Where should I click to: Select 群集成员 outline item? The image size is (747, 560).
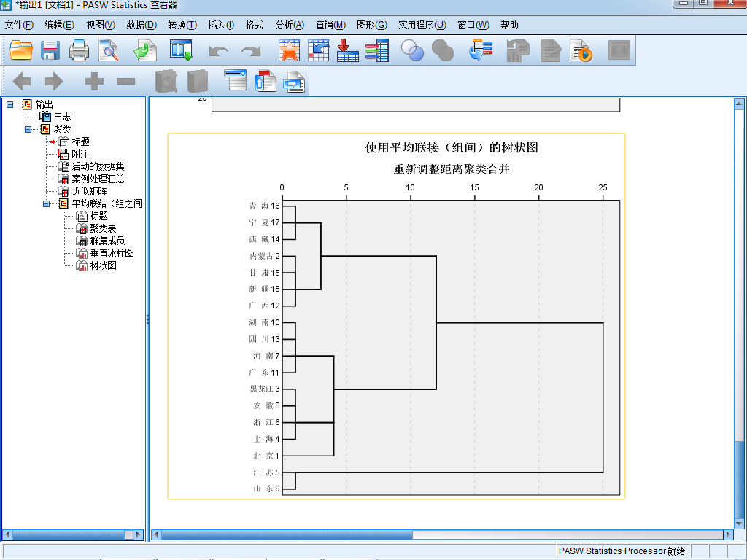click(x=107, y=241)
